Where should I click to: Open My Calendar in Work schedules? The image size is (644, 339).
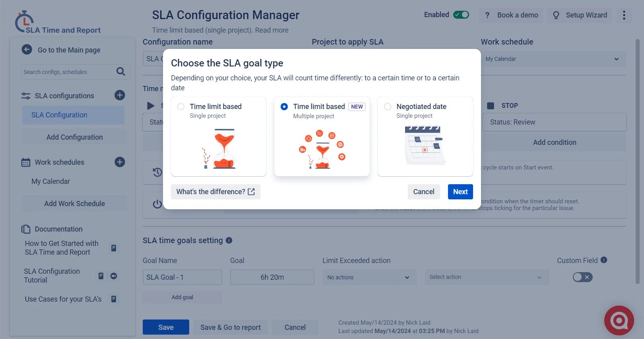tap(51, 181)
